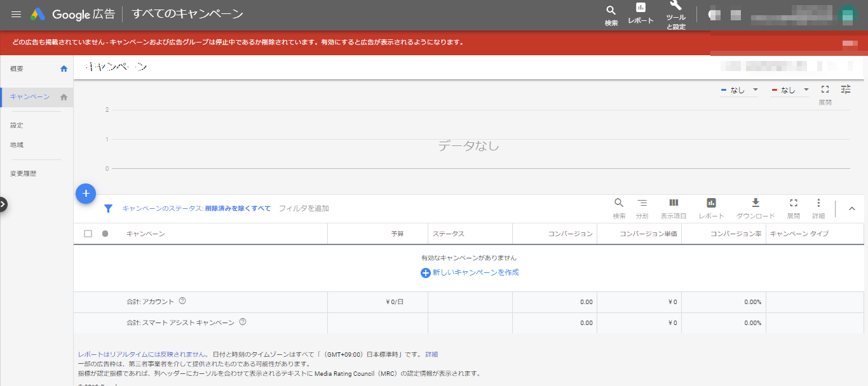868x386 pixels.
Task: Open the red なし metric dropdown
Action: (x=790, y=90)
